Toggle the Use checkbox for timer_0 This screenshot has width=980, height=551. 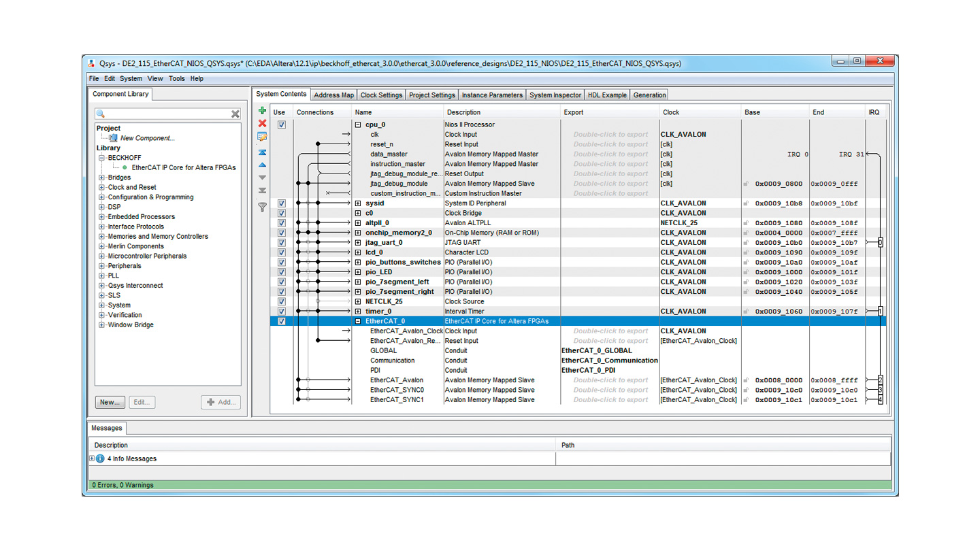click(282, 312)
